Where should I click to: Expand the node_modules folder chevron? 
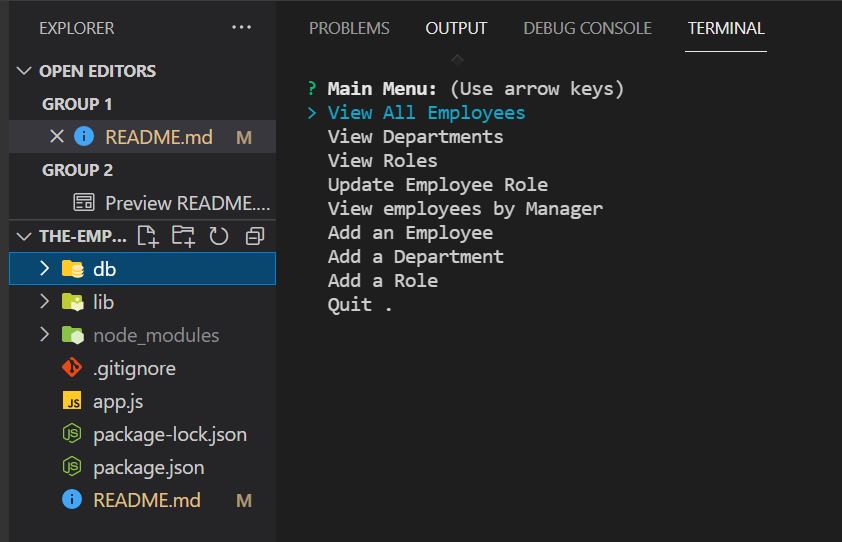pos(45,335)
